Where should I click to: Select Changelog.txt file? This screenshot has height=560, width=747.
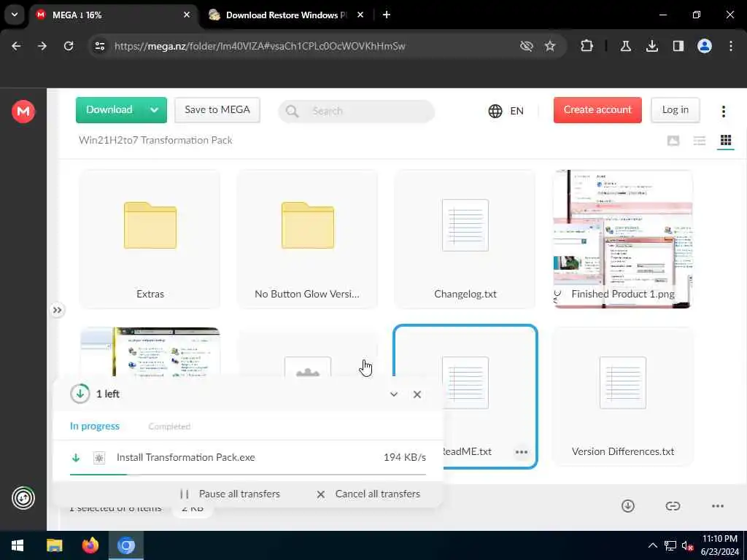click(465, 239)
